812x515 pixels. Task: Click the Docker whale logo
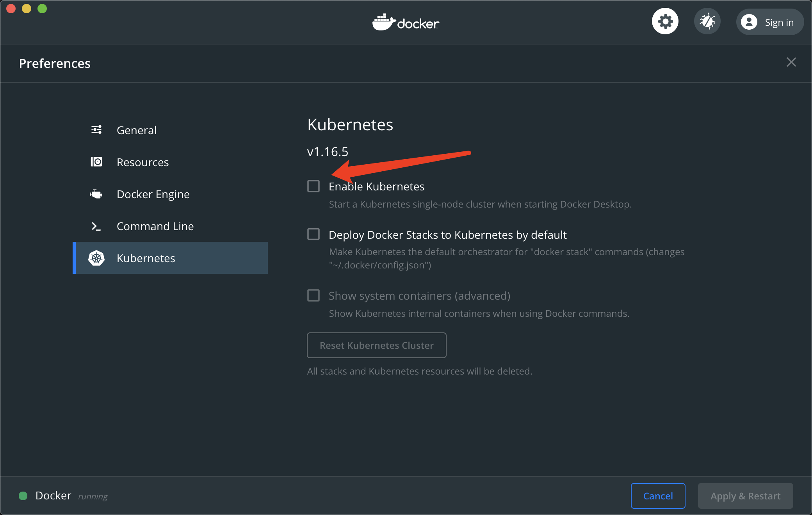406,22
